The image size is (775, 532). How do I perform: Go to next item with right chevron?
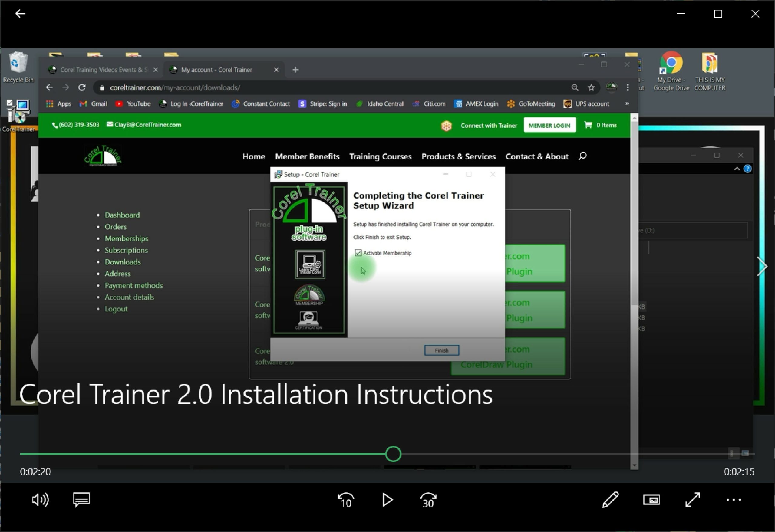pyautogui.click(x=762, y=266)
